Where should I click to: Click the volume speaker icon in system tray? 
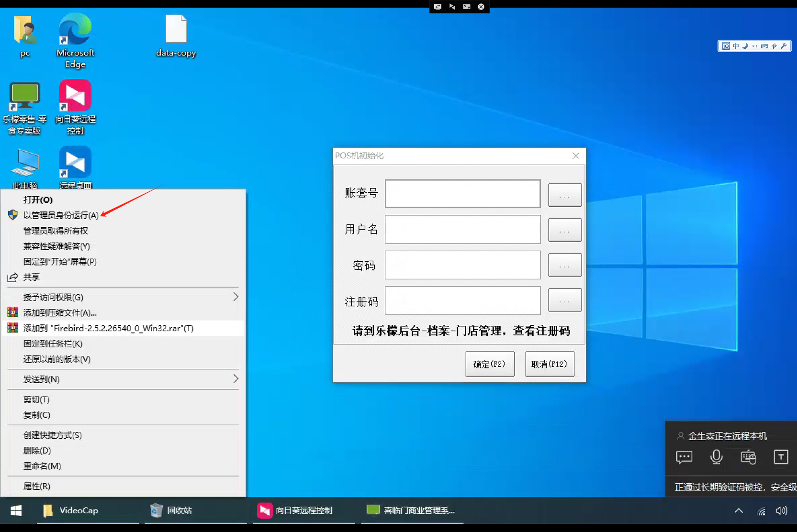(x=782, y=510)
